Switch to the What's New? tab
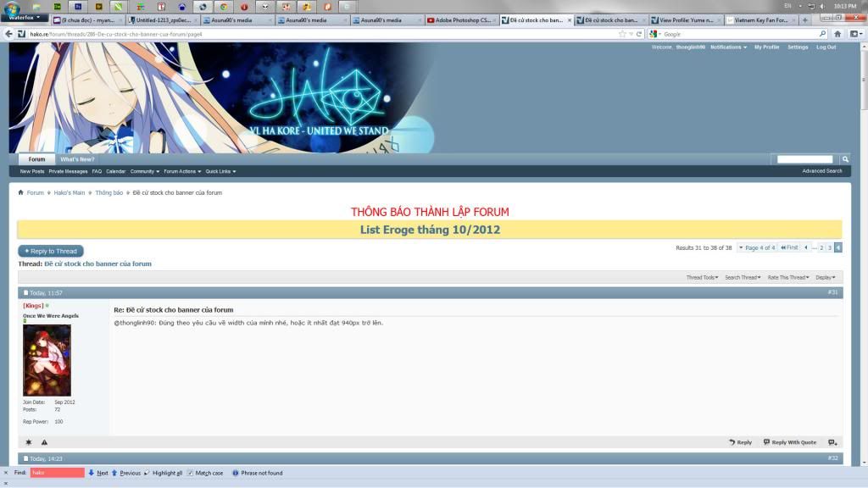This screenshot has width=868, height=488. 77,159
